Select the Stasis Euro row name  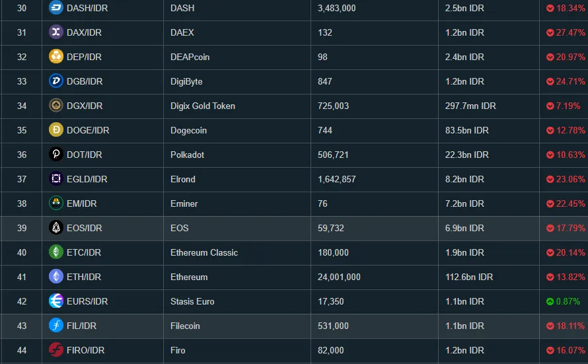point(192,301)
